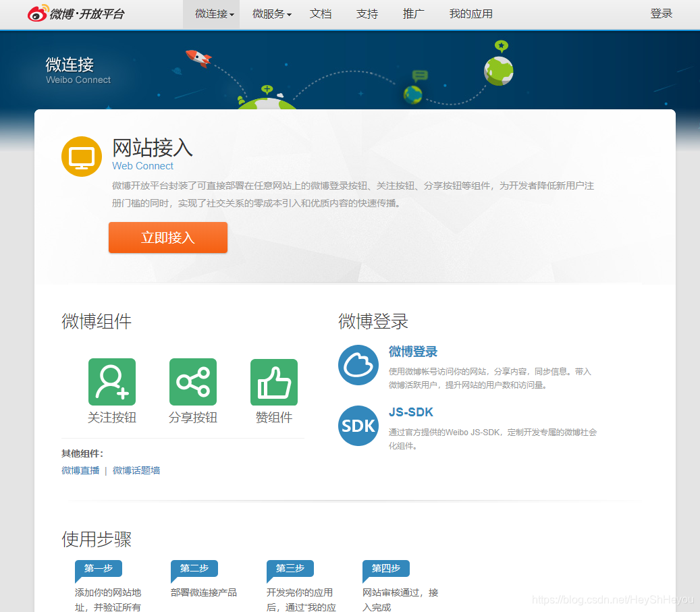Go to the 文档 menu item
Viewport: 700px width, 612px height.
tap(321, 14)
